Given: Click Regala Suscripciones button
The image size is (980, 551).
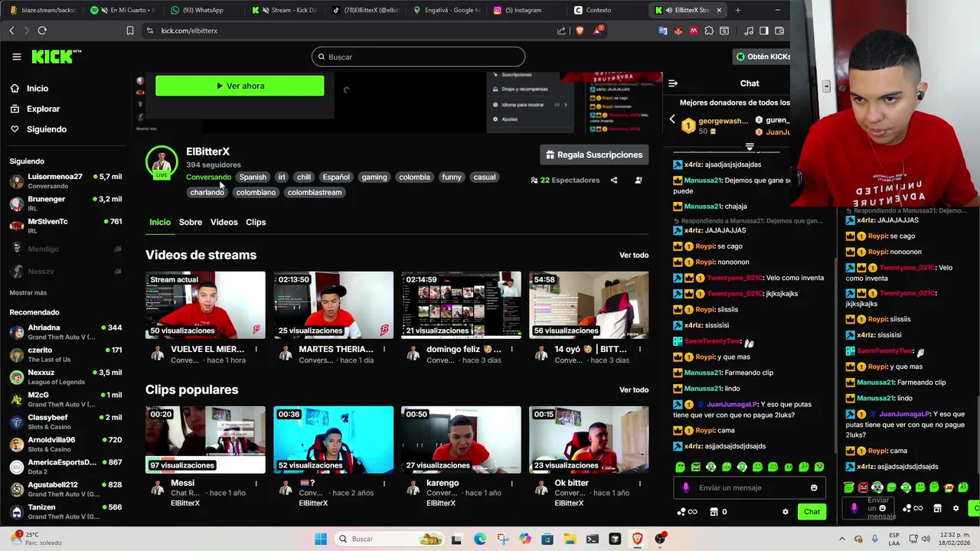Looking at the screenshot, I should [x=594, y=155].
